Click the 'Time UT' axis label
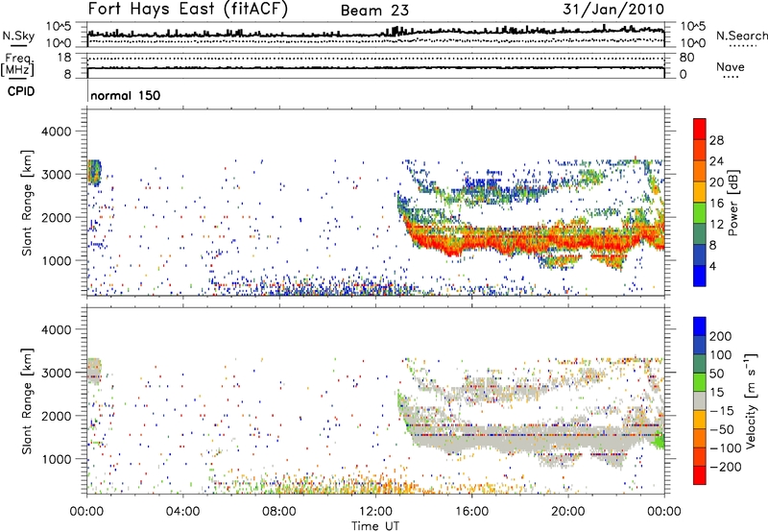Viewport: 768px width, 532px height. [375, 525]
